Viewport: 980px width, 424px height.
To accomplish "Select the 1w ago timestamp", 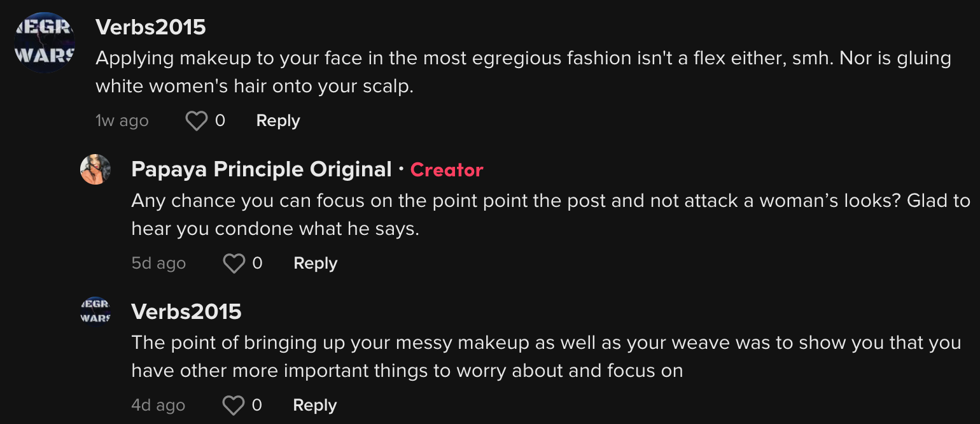I will (122, 121).
